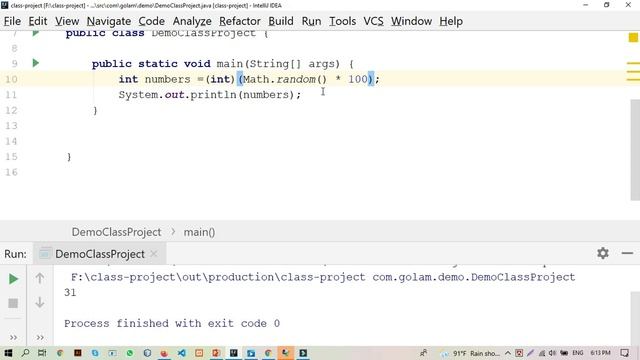Click line number 13 in the gutter
This screenshot has width=640, height=360.
click(11, 126)
